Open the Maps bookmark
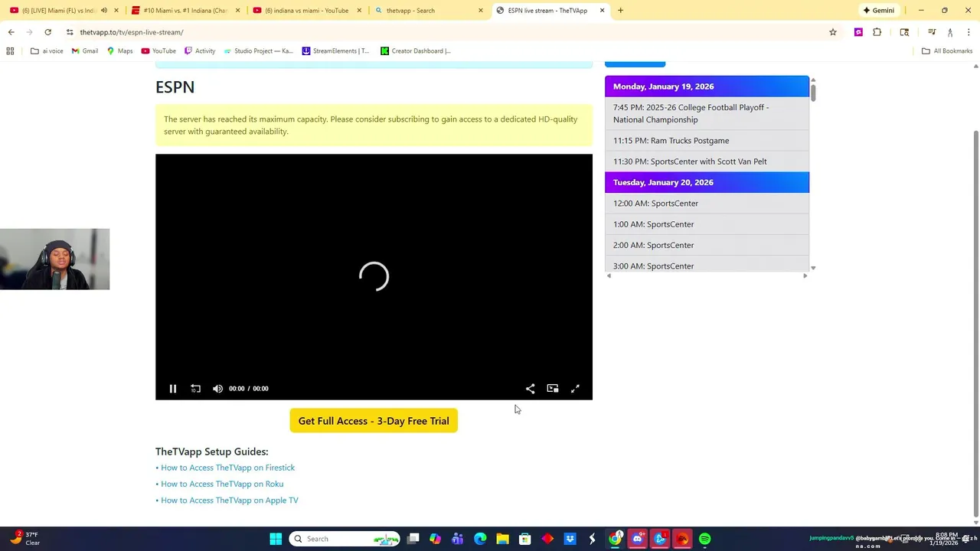The width and height of the screenshot is (980, 551). click(119, 51)
